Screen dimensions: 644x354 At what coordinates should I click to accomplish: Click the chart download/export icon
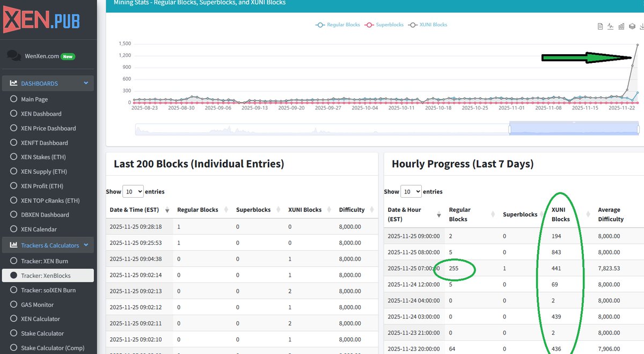coord(642,26)
